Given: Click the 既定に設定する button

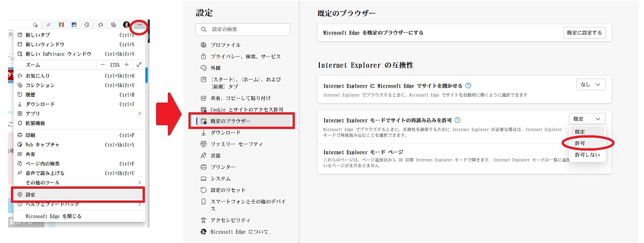Looking at the screenshot, I should (584, 33).
